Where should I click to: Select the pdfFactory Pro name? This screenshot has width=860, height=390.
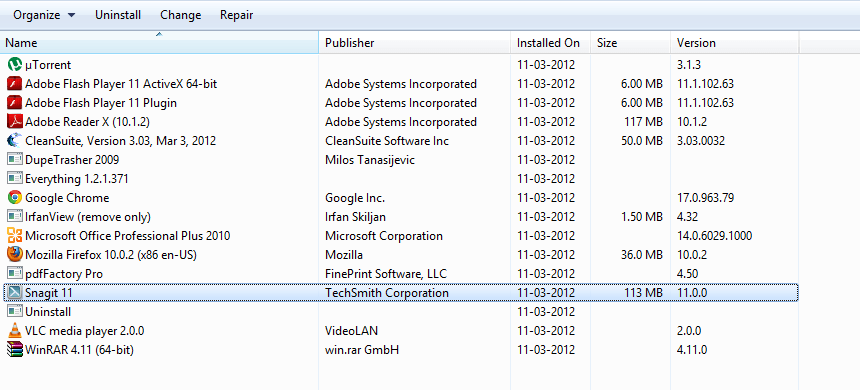coord(64,274)
